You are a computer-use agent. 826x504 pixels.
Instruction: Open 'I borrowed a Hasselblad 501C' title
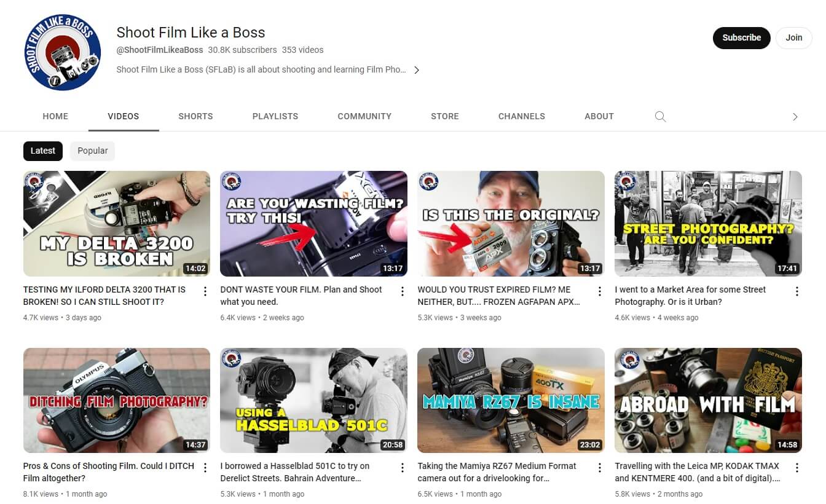pos(295,472)
